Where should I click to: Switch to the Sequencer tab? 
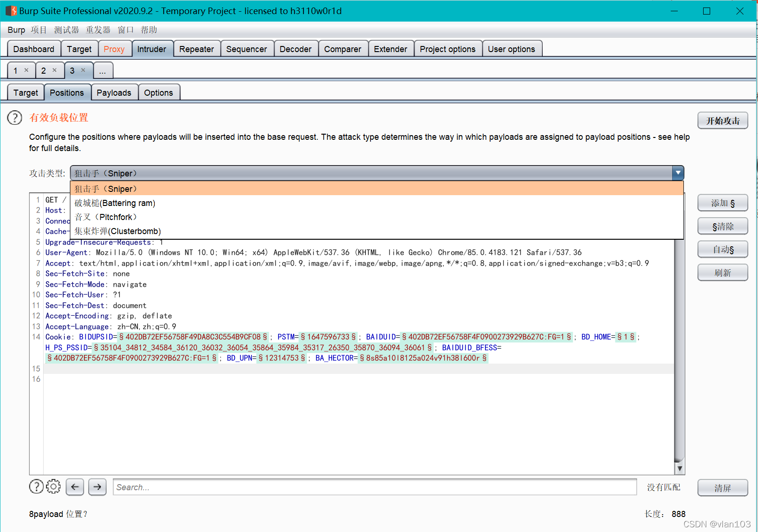247,49
